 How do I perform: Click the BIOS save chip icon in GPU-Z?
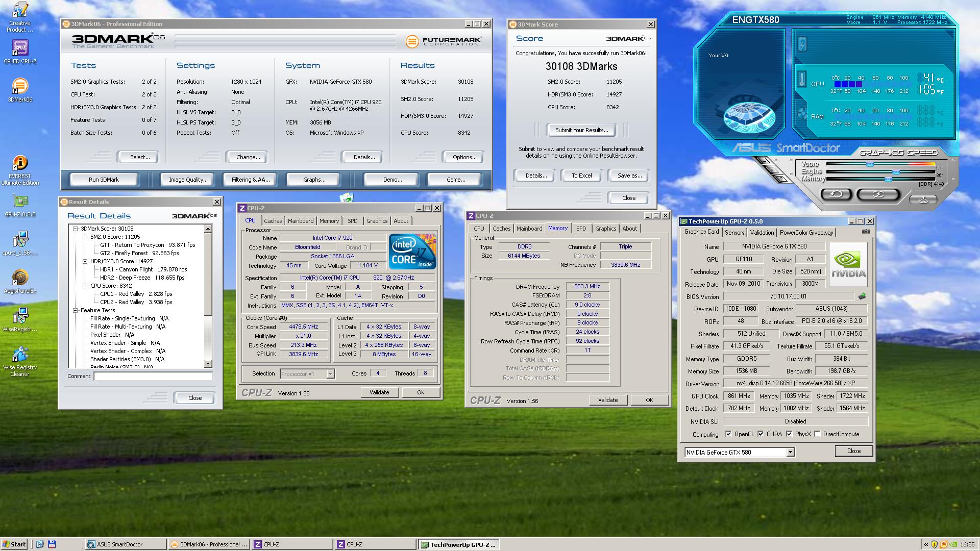(862, 296)
